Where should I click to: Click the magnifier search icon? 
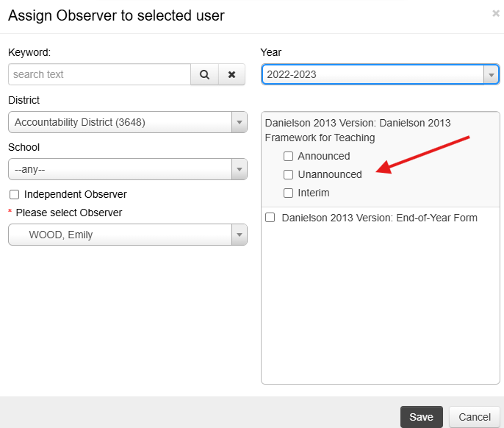(x=204, y=75)
